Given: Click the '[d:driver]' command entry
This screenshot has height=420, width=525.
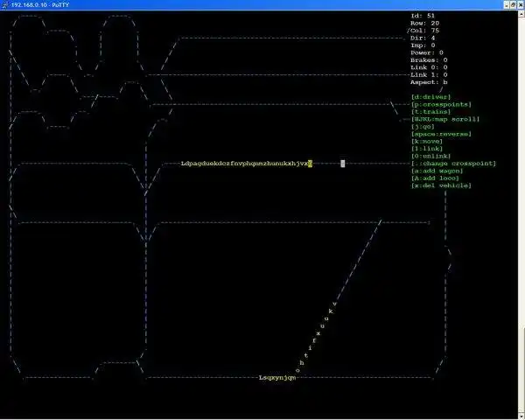Looking at the screenshot, I should [x=430, y=97].
